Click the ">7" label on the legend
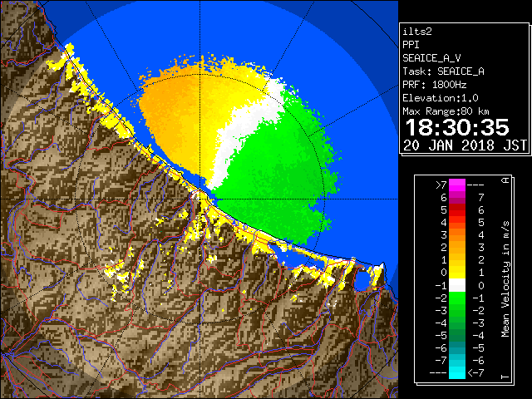The image size is (532, 399). coord(441,185)
